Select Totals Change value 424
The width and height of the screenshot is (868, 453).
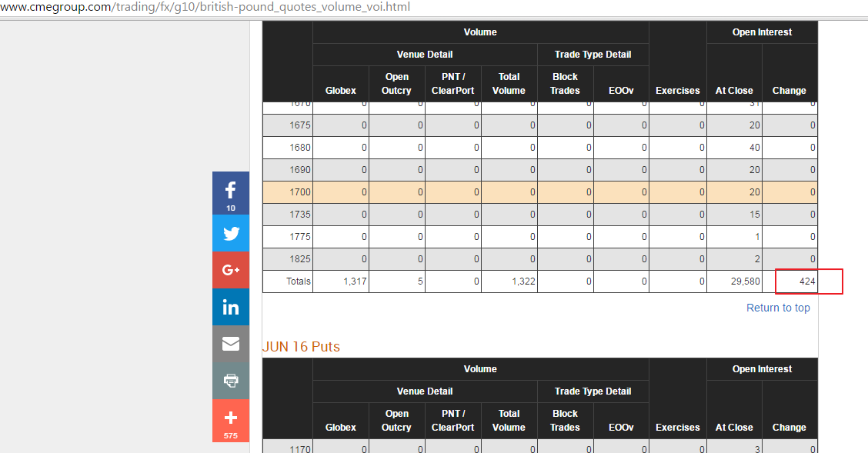pos(807,281)
